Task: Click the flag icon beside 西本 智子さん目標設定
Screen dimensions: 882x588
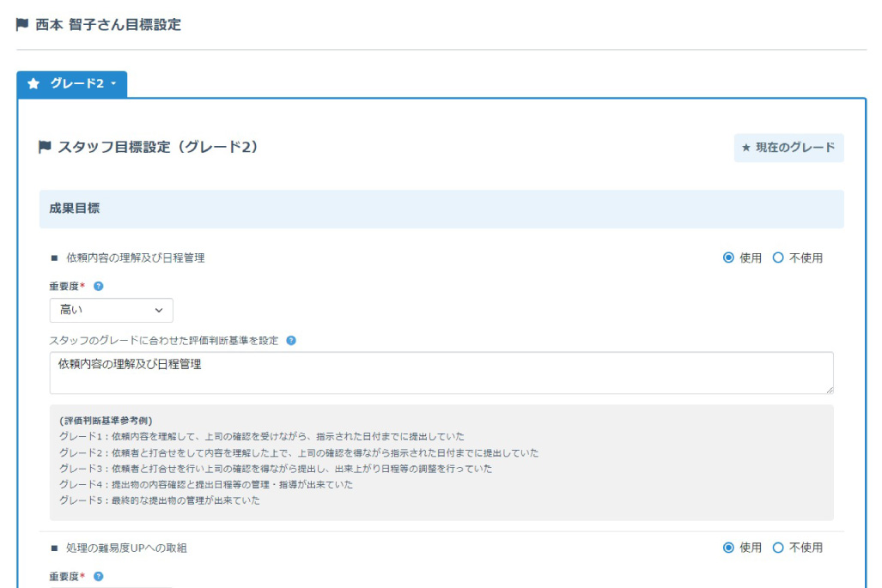Action: pyautogui.click(x=22, y=25)
